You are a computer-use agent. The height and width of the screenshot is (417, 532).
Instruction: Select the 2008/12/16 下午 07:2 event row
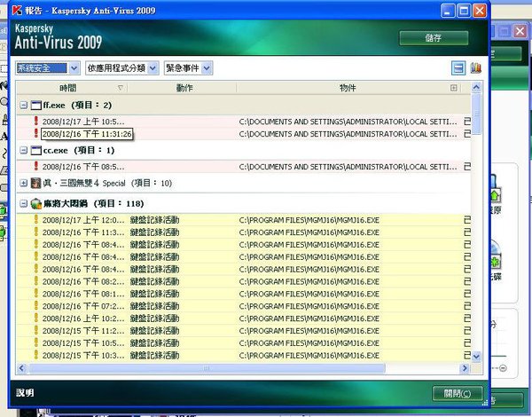(x=244, y=306)
